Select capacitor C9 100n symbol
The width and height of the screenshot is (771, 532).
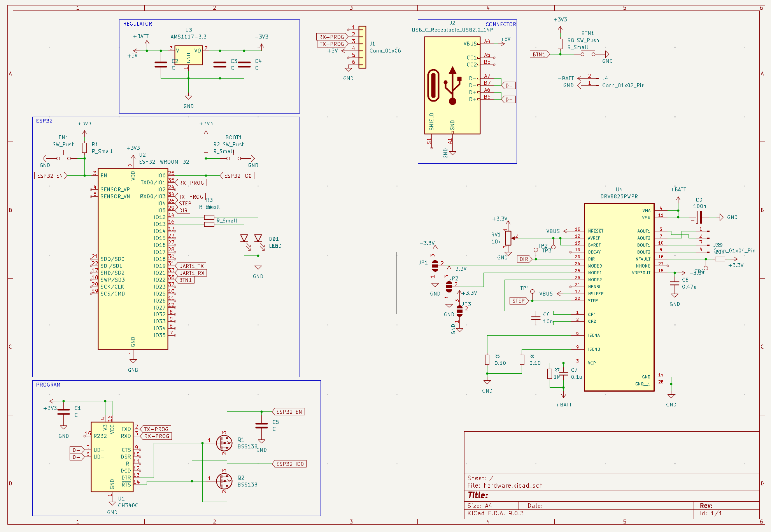pos(699,217)
